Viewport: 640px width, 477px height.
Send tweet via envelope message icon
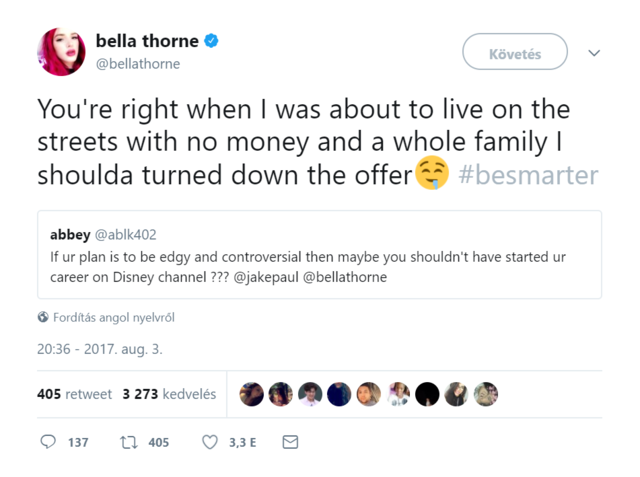click(290, 441)
